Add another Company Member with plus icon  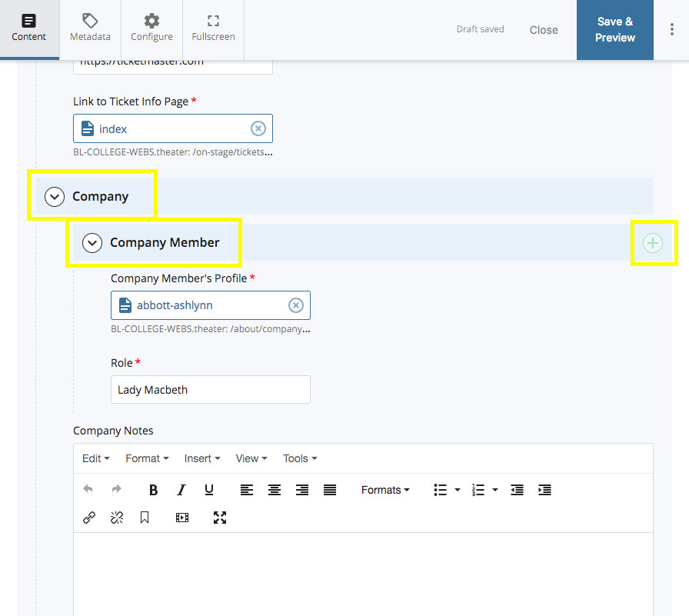[653, 243]
